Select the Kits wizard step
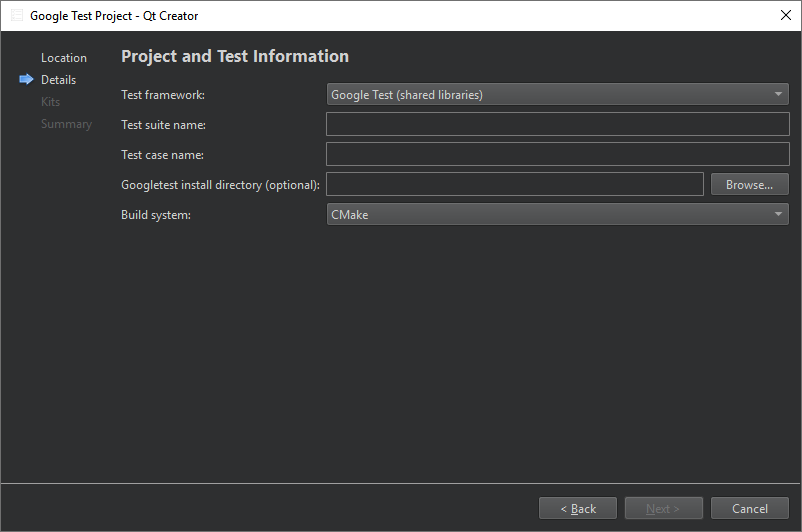Image resolution: width=802 pixels, height=532 pixels. [x=50, y=102]
